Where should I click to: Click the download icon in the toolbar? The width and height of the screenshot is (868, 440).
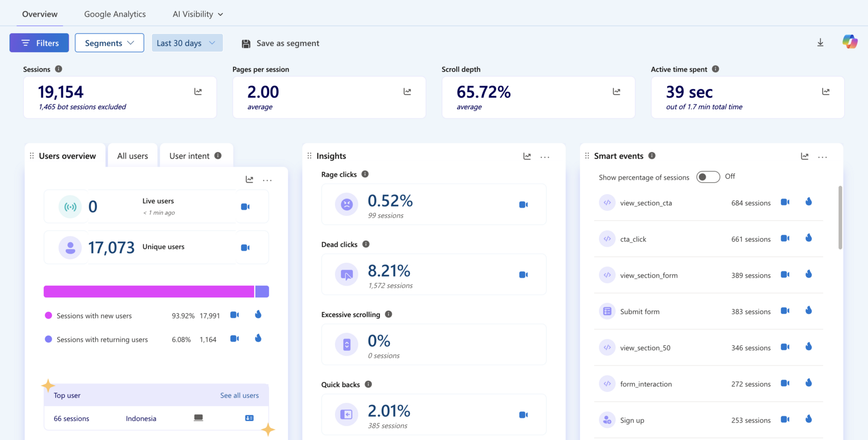(820, 43)
